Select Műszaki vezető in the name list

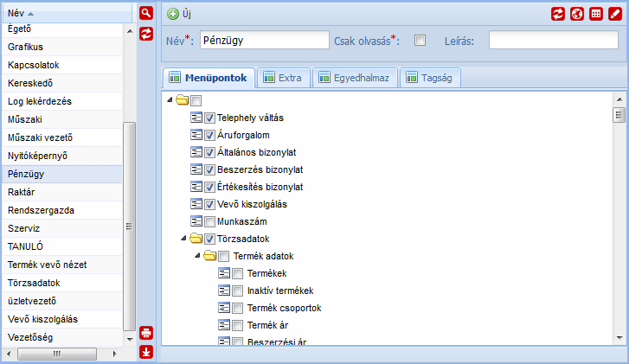coord(62,137)
